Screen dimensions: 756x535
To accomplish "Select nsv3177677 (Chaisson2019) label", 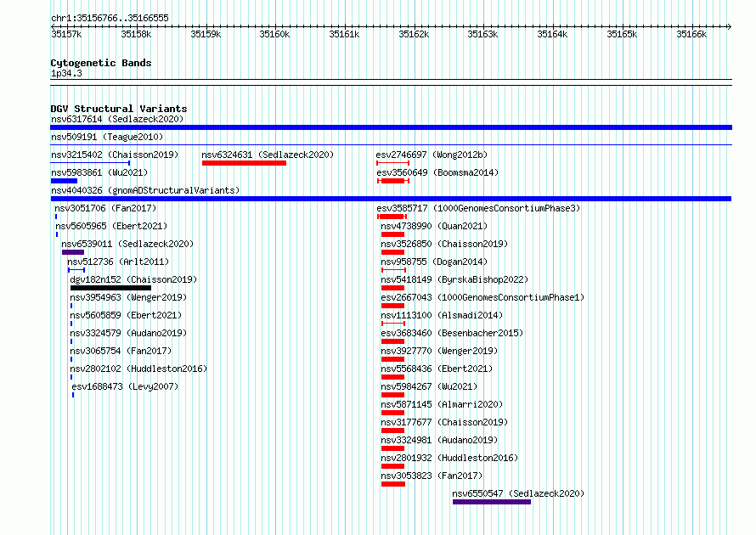I will coord(444,422).
